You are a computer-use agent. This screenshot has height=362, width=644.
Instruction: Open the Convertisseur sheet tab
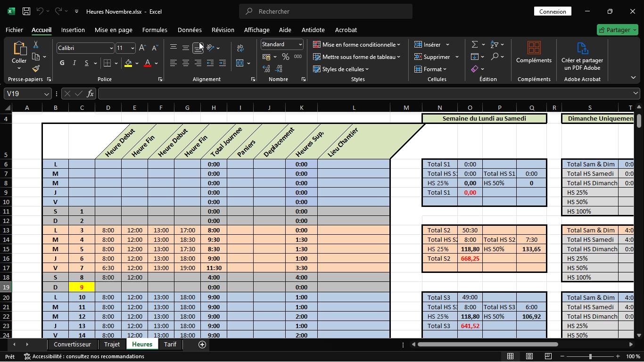[72, 344]
